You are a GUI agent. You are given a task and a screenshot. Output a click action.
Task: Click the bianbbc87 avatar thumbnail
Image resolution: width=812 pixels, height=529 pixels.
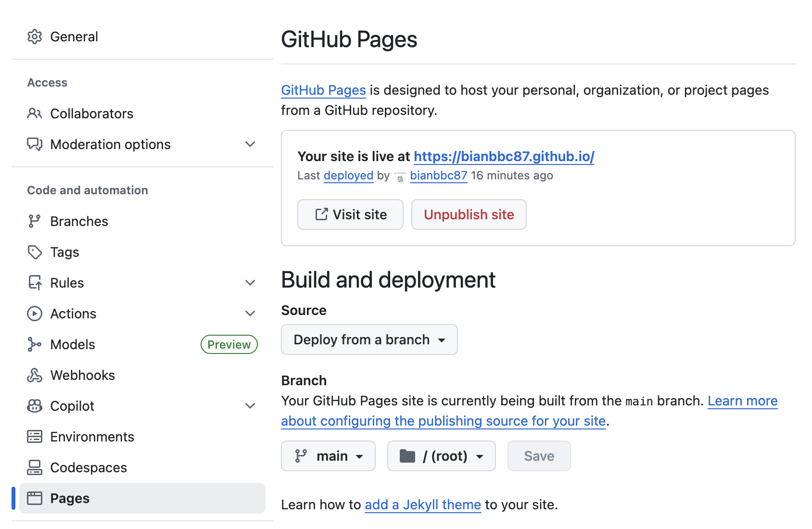400,176
